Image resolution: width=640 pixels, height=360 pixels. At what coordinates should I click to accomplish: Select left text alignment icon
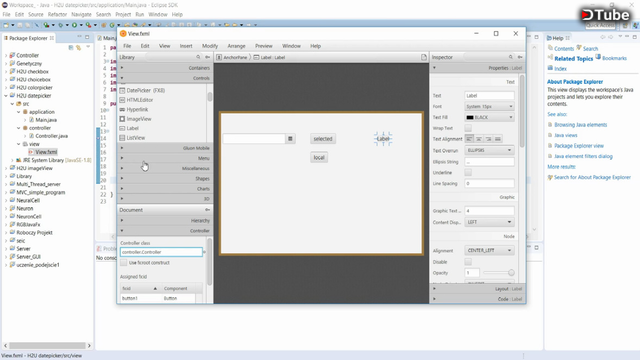coord(469,139)
